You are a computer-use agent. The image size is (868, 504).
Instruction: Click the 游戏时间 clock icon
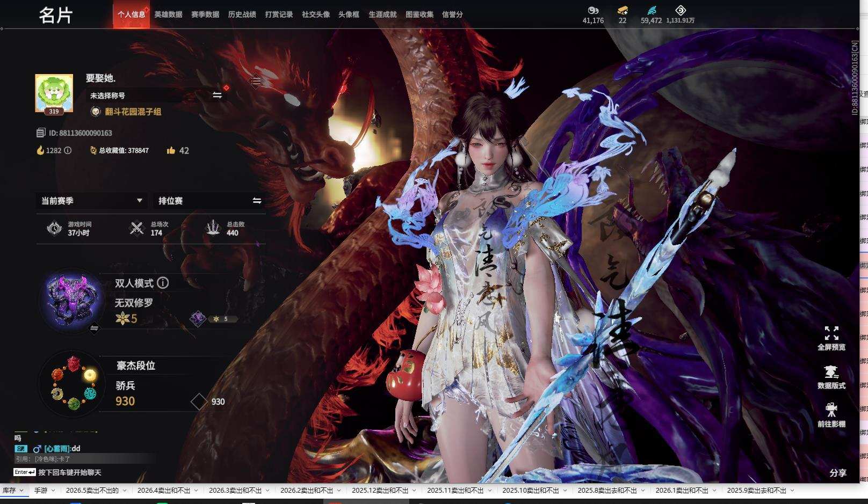(54, 228)
